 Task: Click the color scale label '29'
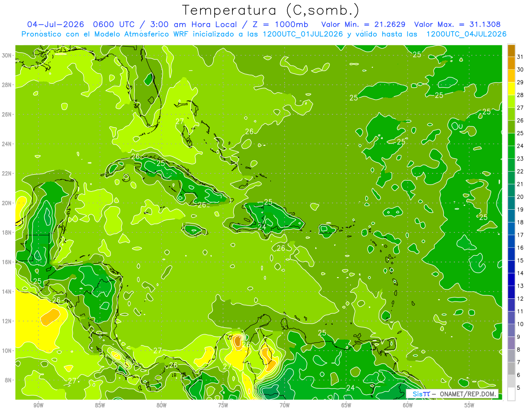(520, 82)
